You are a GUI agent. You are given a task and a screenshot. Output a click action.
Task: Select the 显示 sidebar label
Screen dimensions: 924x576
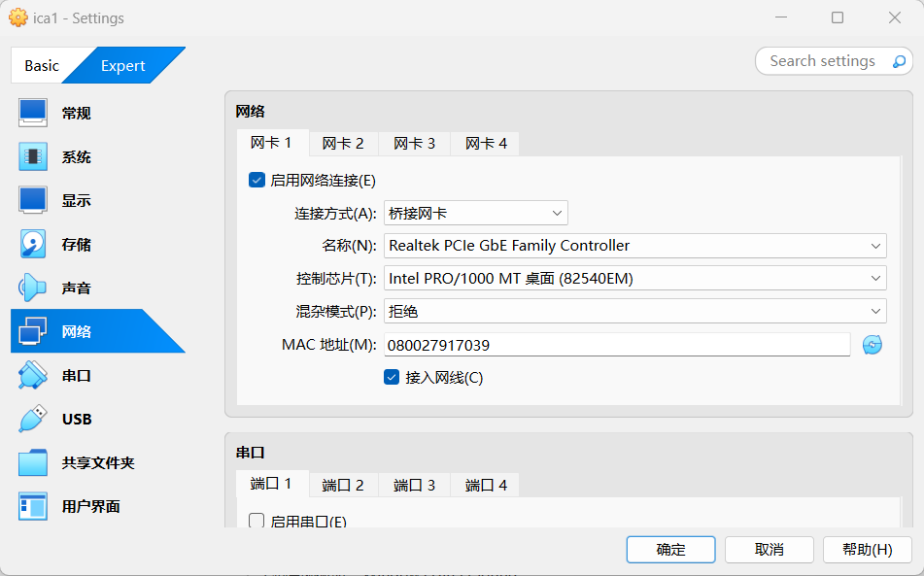coord(77,200)
